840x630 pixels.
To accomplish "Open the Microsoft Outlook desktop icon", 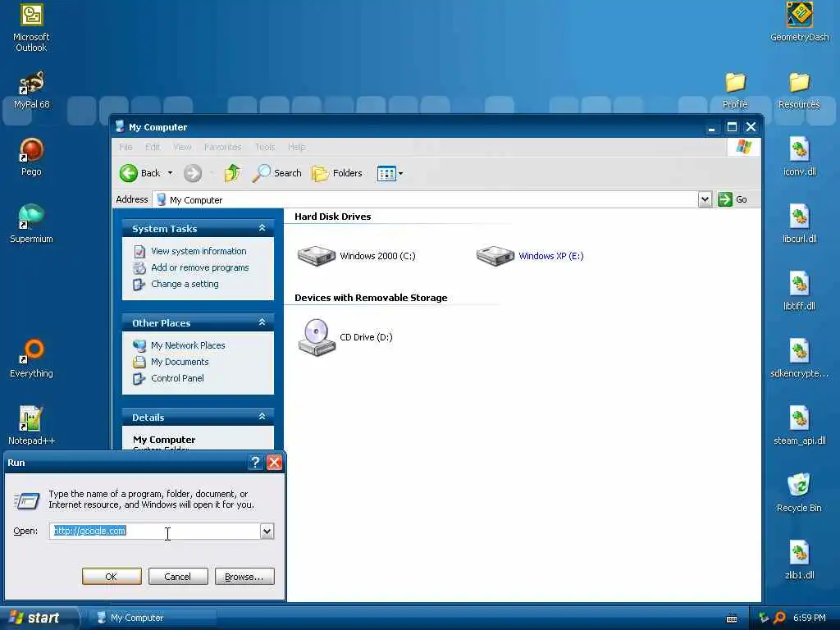I will (31, 28).
